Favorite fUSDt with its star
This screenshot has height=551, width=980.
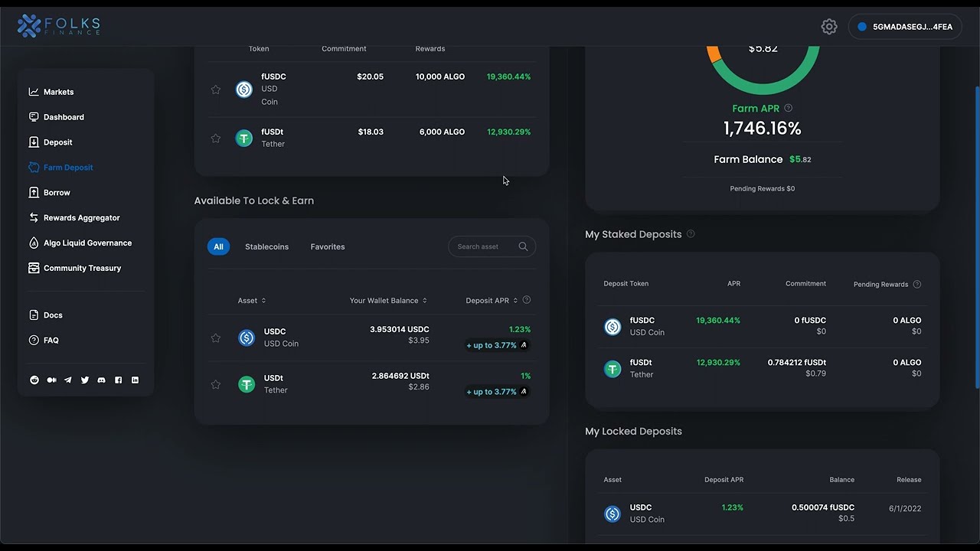[x=216, y=139]
